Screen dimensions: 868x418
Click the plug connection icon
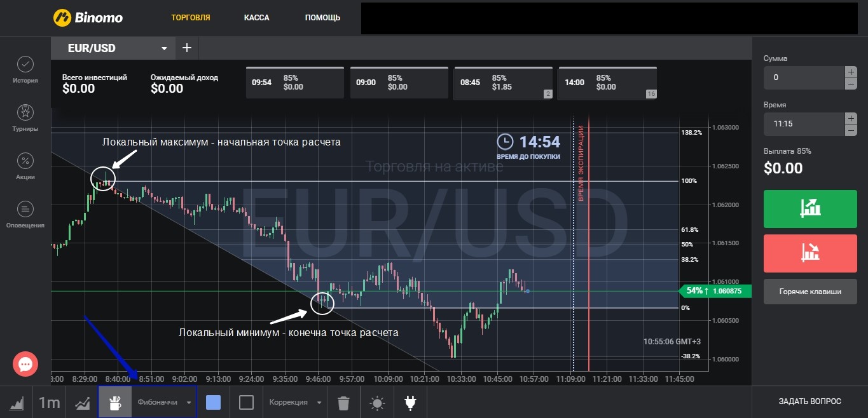tap(411, 403)
